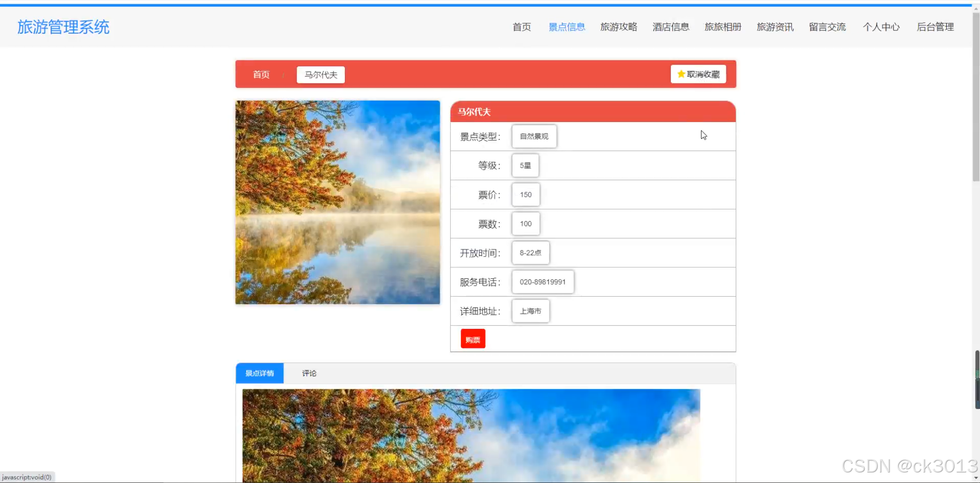Open 酒店信息 from the navigation bar
The width and height of the screenshot is (980, 483).
671,27
